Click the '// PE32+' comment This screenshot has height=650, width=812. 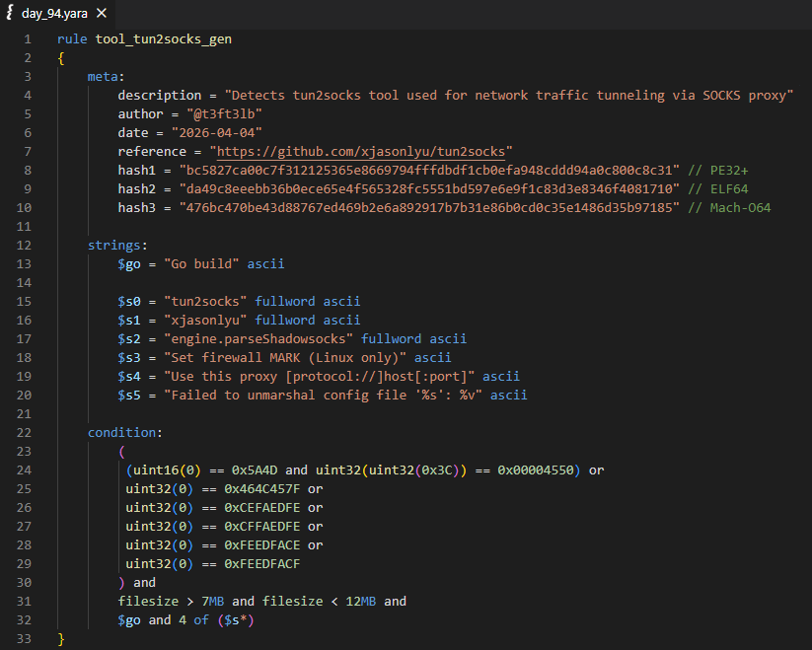point(717,171)
